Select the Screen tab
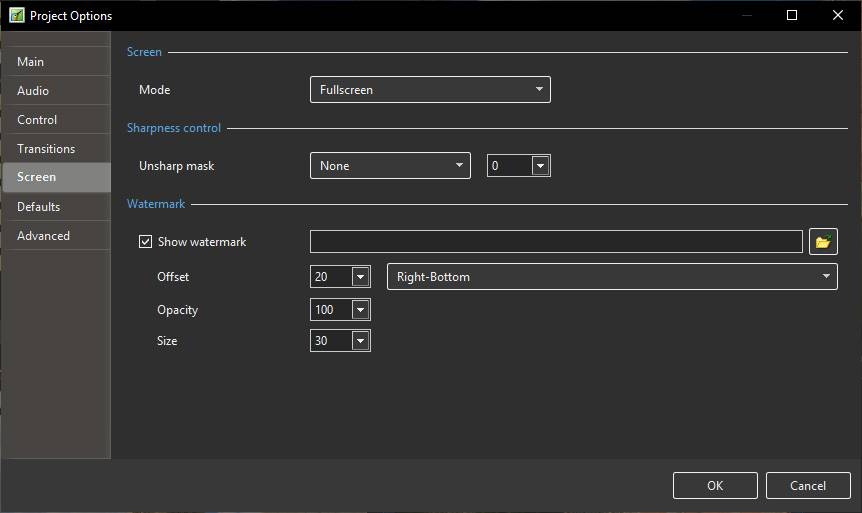 coord(56,177)
